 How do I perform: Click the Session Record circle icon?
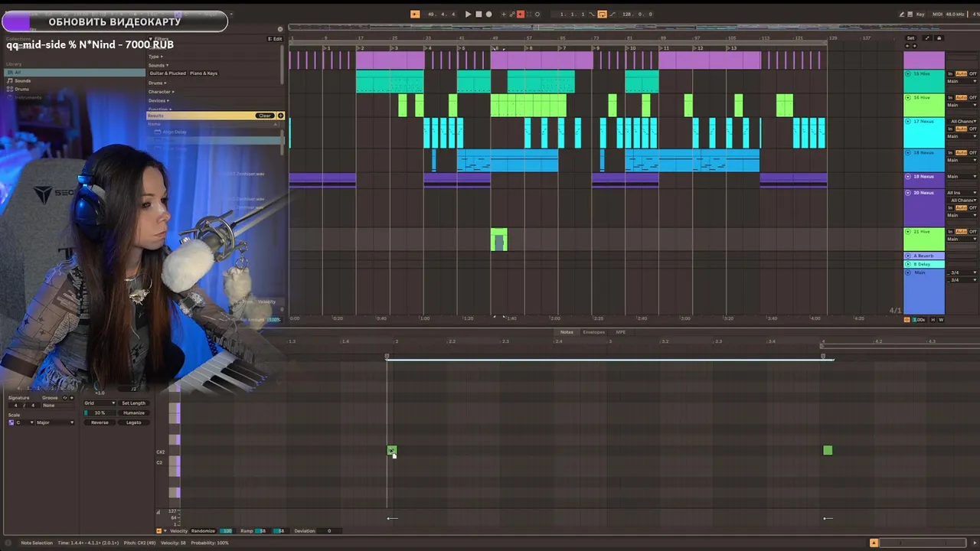pyautogui.click(x=537, y=15)
